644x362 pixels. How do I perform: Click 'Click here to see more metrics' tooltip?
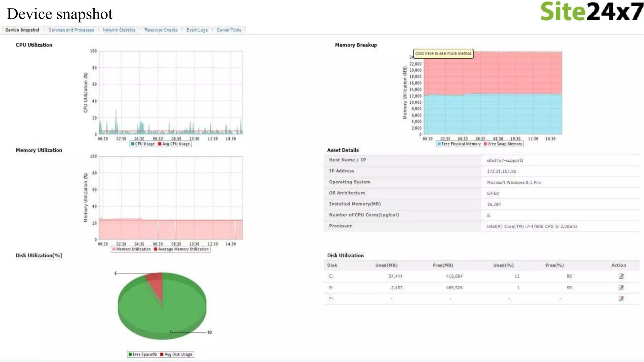click(443, 54)
